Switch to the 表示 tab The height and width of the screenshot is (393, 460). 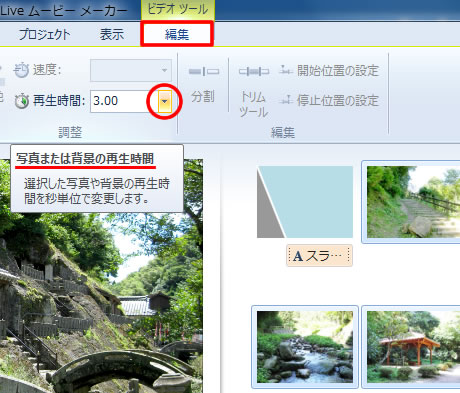click(x=112, y=34)
